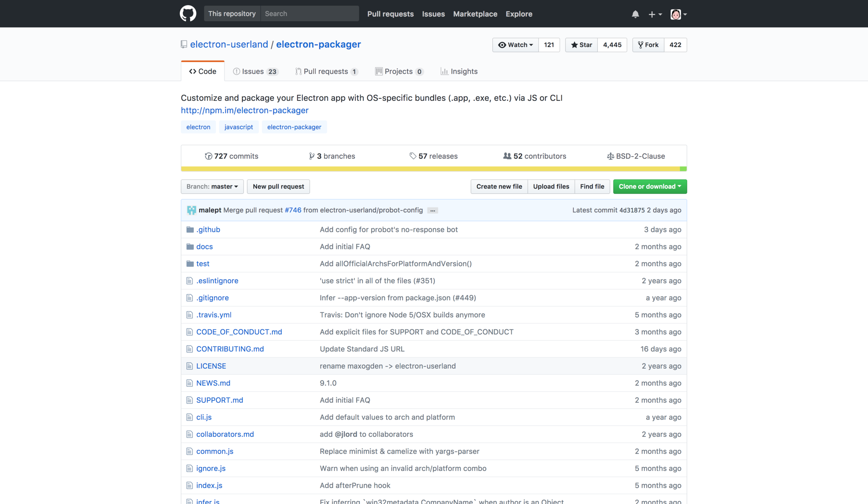The image size is (868, 504).
Task: Click the repository language color bar
Action: click(433, 169)
